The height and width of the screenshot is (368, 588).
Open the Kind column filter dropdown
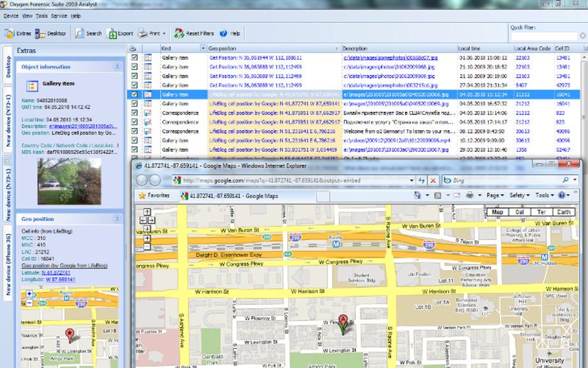203,48
